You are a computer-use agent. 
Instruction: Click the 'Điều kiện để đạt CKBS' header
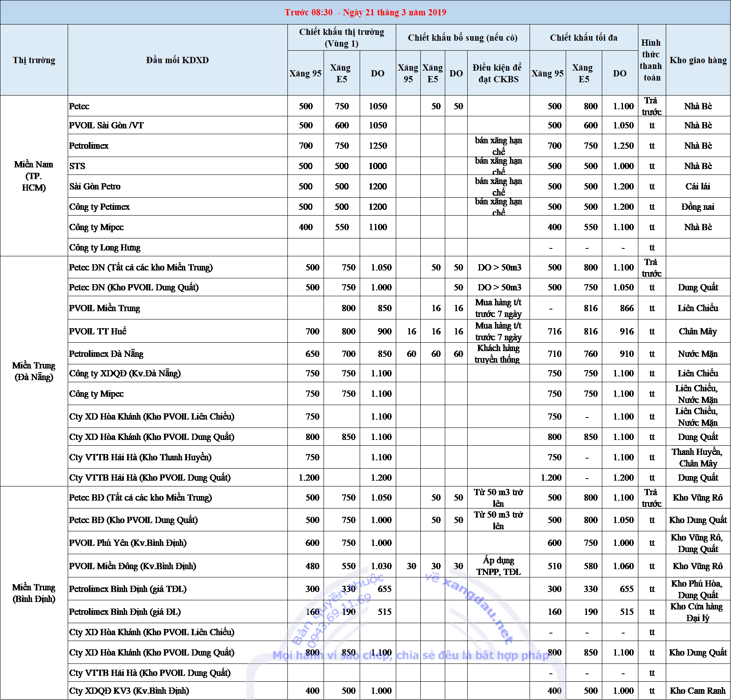pos(498,73)
